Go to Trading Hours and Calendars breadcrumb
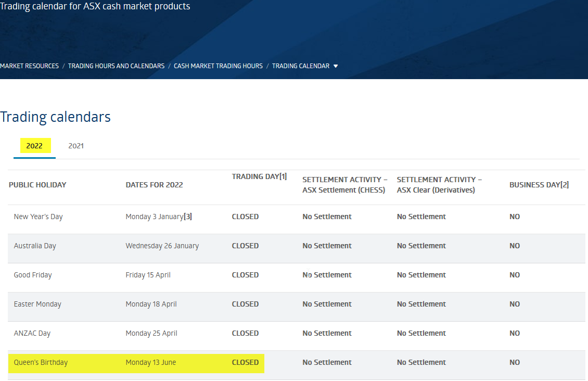The width and height of the screenshot is (588, 381). pos(116,66)
